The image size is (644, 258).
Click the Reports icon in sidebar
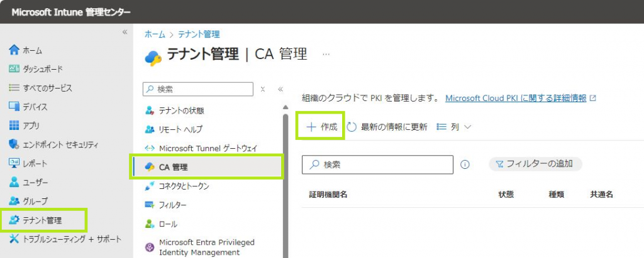tap(14, 163)
